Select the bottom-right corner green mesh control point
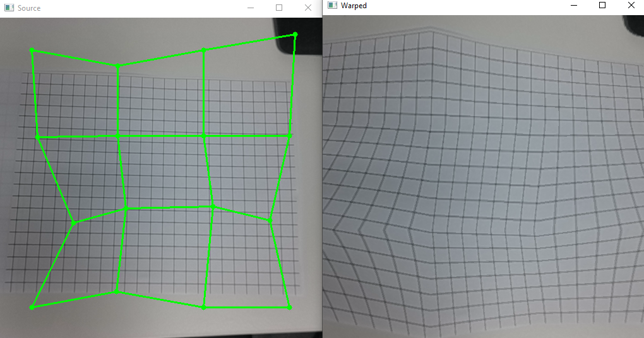This screenshot has width=644, height=338. tap(290, 307)
